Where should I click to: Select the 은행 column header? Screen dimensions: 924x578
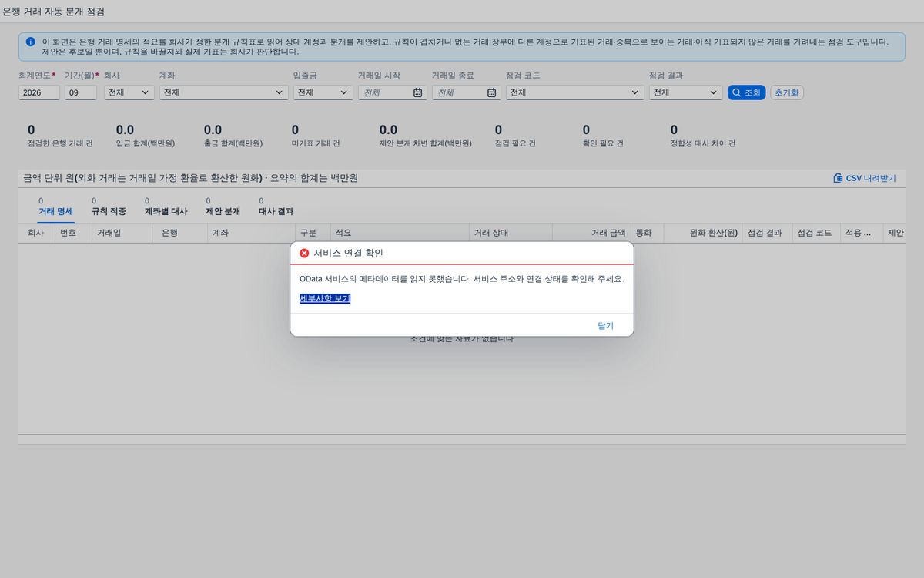(x=180, y=233)
